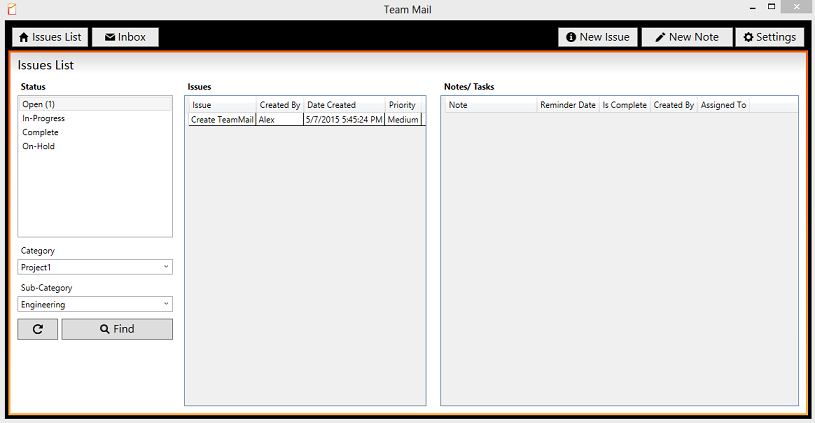Screen dimensions: 815x423
Task: Select the On-Hold status
Action: [95, 146]
